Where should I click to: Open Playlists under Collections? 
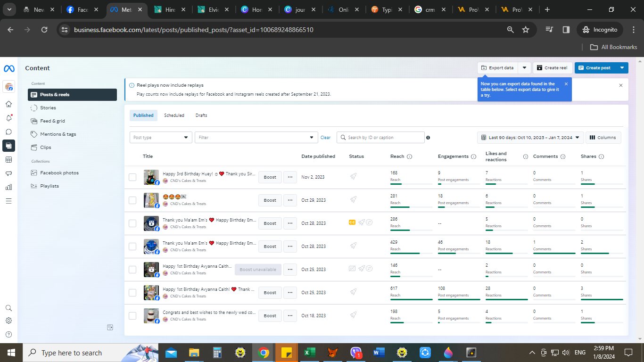[x=72, y=186]
